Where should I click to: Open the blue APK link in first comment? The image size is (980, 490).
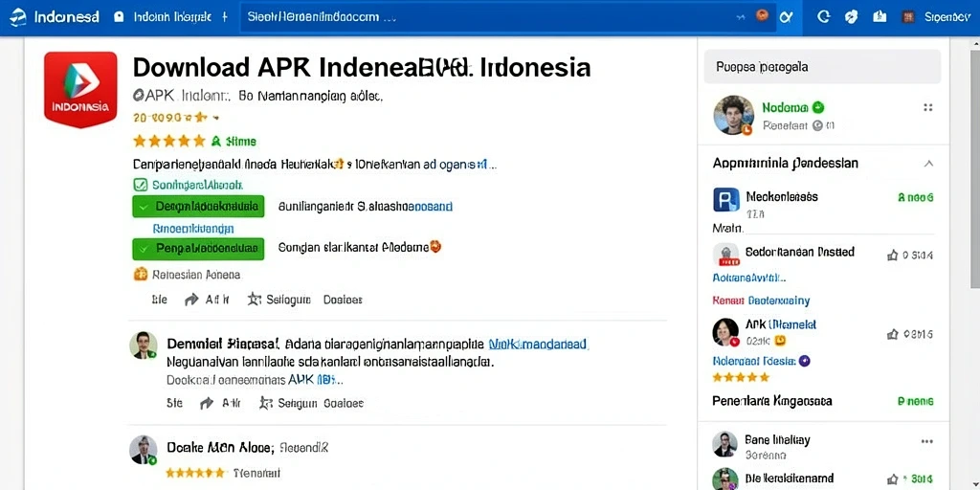(315, 379)
